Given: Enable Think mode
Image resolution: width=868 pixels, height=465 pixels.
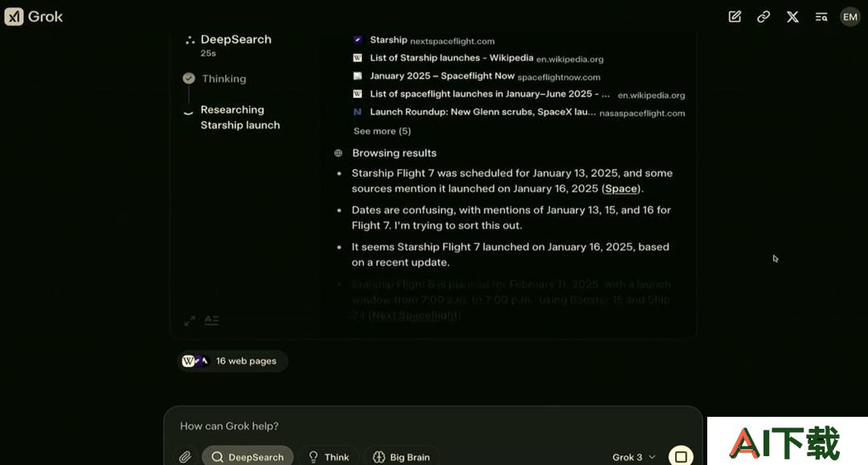Looking at the screenshot, I should tap(329, 457).
